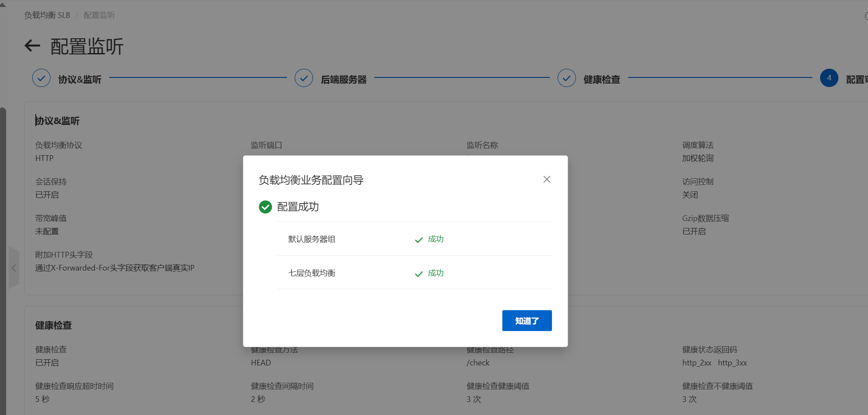868x415 pixels.
Task: Click the 协议&监听 section heading
Action: pyautogui.click(x=57, y=121)
